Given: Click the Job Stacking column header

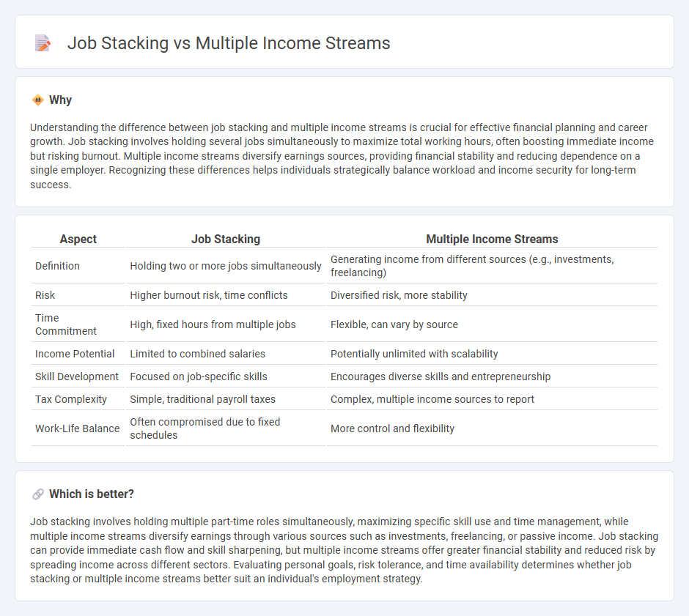Looking at the screenshot, I should [226, 240].
